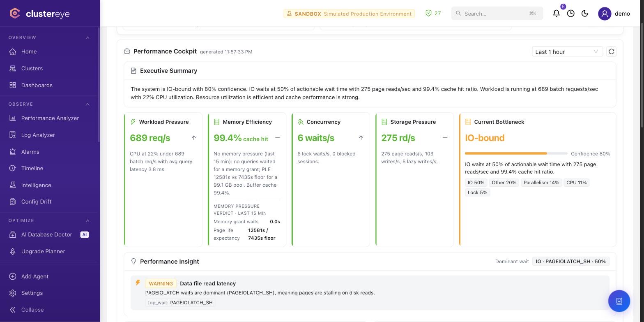This screenshot has height=322, width=644.
Task: Open the Last 1 hour time range dropdown
Action: (x=567, y=51)
